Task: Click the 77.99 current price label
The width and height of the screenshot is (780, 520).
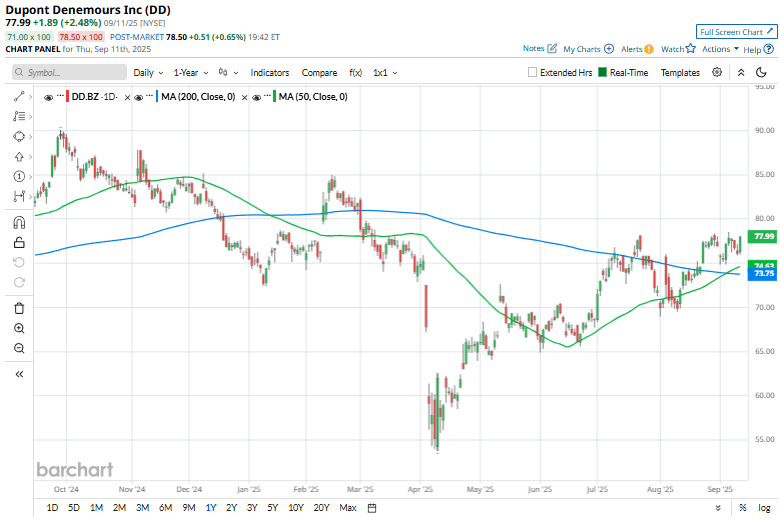Action: coord(762,236)
